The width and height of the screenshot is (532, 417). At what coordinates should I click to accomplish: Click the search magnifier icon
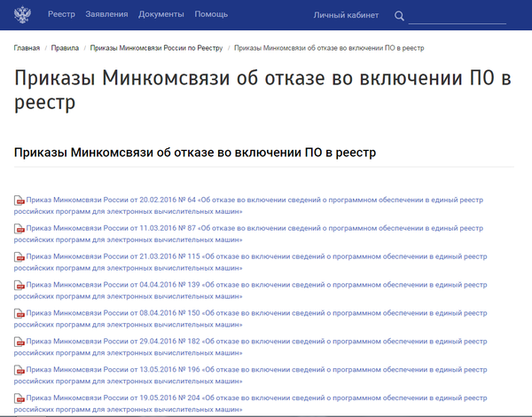[x=399, y=16]
